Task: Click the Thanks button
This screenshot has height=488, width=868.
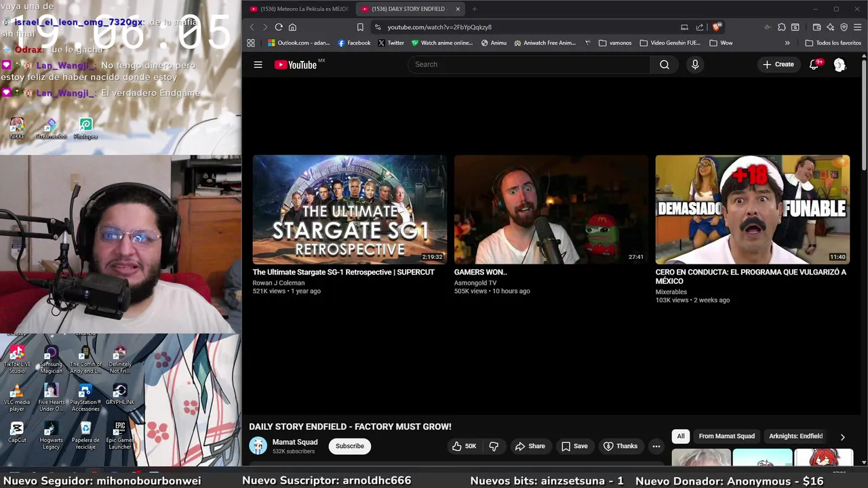Action: point(620,446)
